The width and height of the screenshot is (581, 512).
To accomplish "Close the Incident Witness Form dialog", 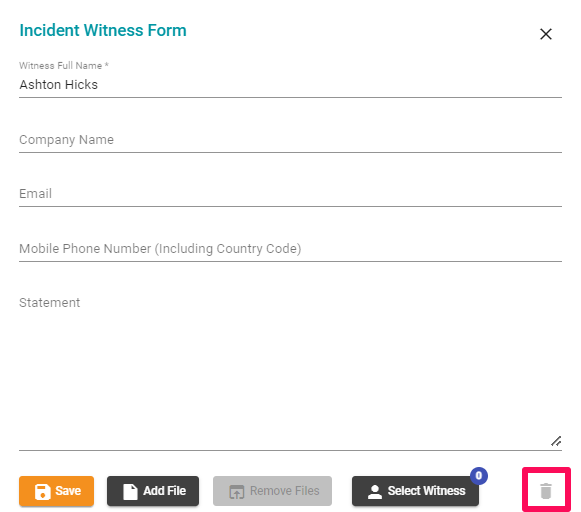I will coord(546,34).
